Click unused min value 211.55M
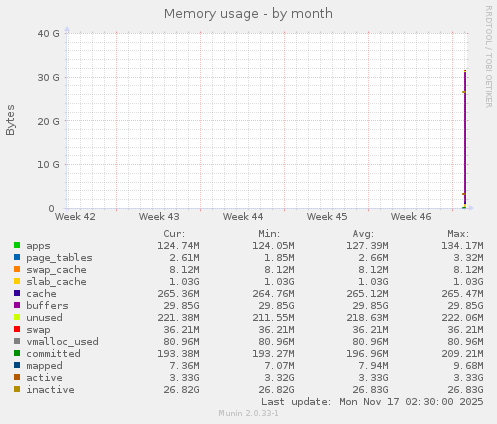Image resolution: width=497 pixels, height=424 pixels. [x=273, y=318]
